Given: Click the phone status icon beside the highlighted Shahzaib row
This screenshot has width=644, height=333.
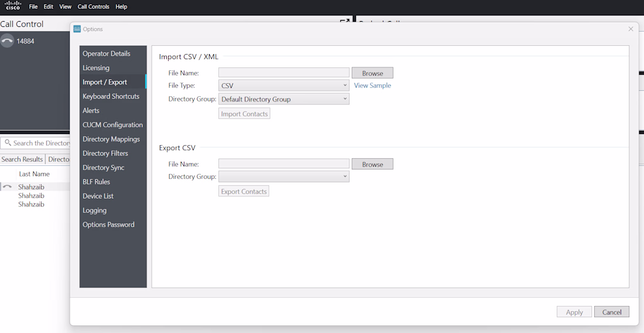Looking at the screenshot, I should [x=7, y=186].
